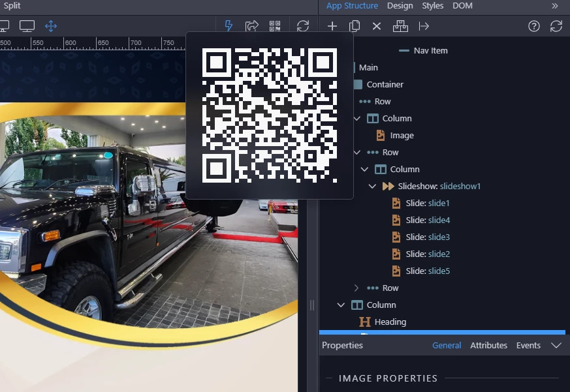This screenshot has width=570, height=392.
Task: Select Slide: slide5 in the tree
Action: 428,271
